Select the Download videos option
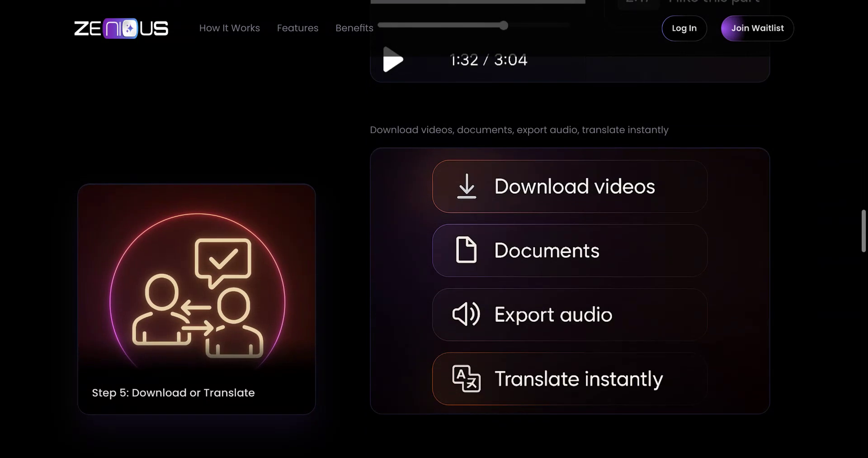This screenshot has width=868, height=458. point(569,186)
